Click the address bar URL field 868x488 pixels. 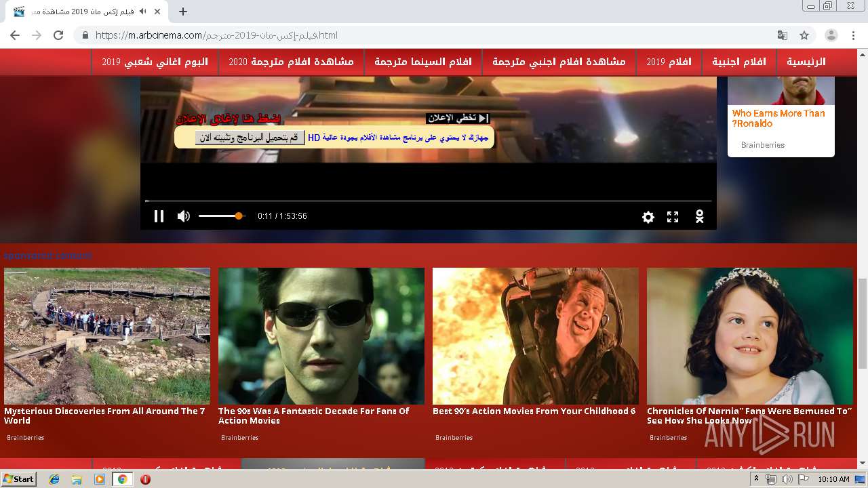click(434, 35)
